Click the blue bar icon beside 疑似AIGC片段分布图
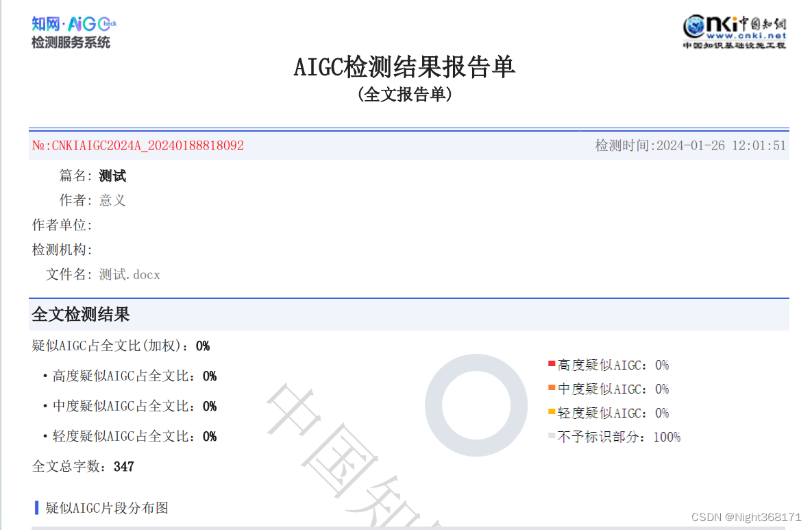812x530 pixels. [x=35, y=508]
